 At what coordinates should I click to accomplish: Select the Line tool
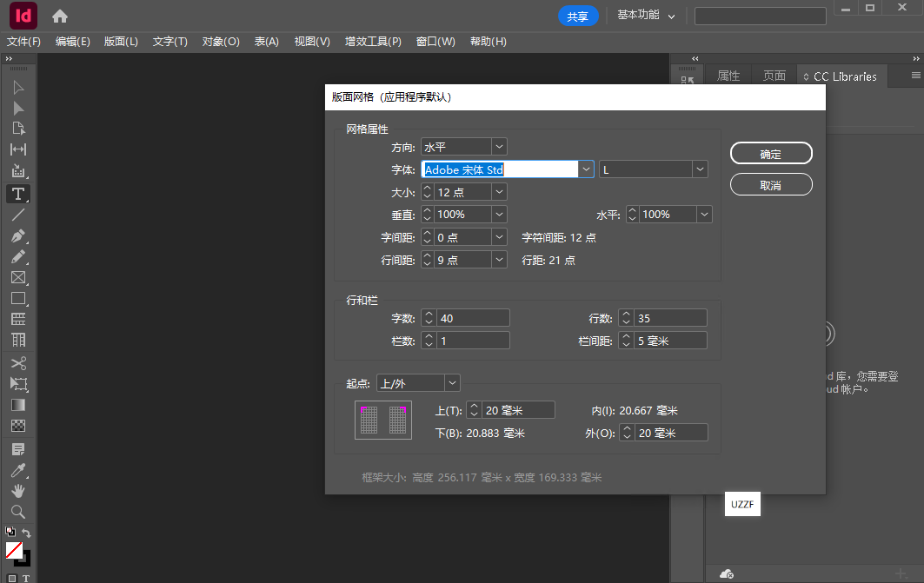pos(18,215)
